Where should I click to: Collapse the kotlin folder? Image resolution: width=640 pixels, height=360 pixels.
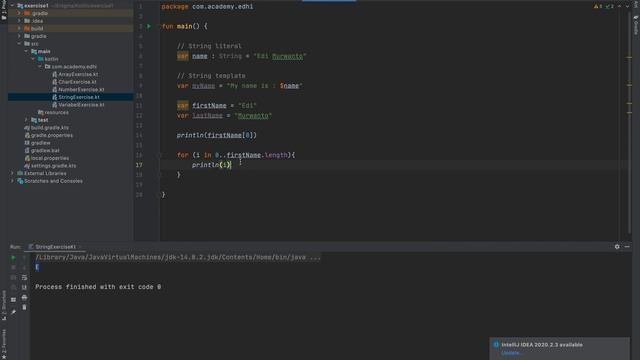tap(33, 59)
